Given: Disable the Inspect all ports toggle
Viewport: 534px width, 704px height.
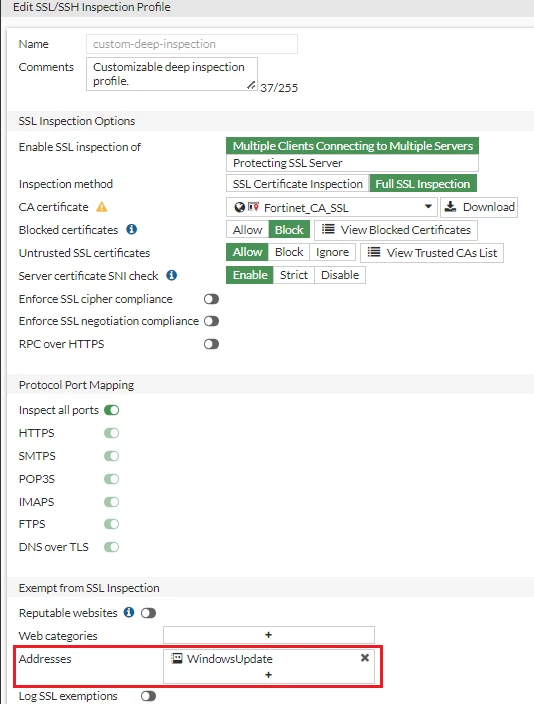Looking at the screenshot, I should point(111,410).
